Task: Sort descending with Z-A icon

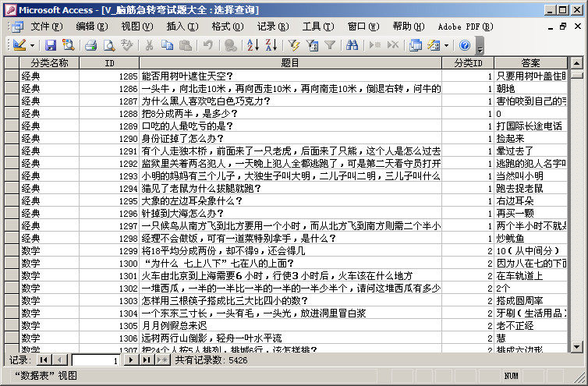Action: pyautogui.click(x=271, y=45)
